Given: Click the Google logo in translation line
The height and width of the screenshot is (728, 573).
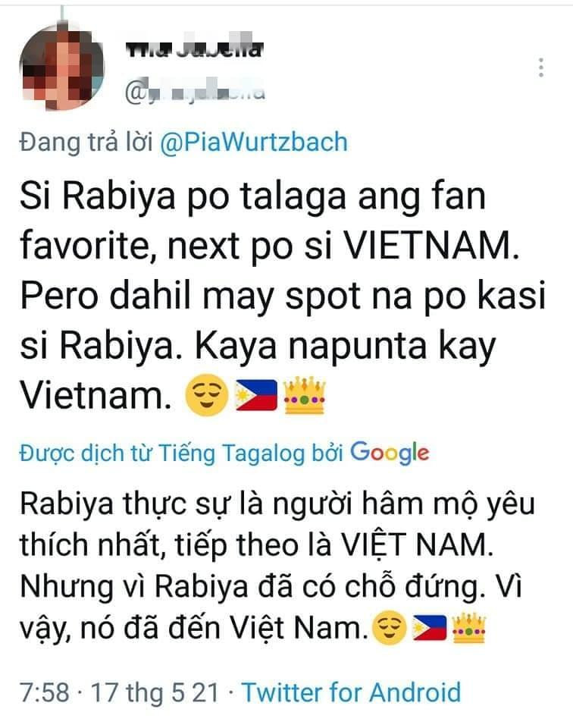Looking at the screenshot, I should (x=390, y=453).
